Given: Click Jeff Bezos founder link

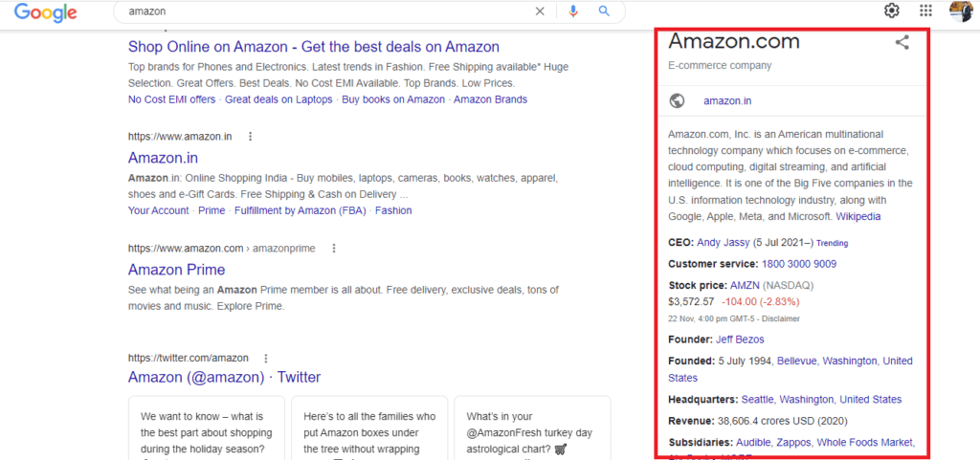Looking at the screenshot, I should coord(740,340).
